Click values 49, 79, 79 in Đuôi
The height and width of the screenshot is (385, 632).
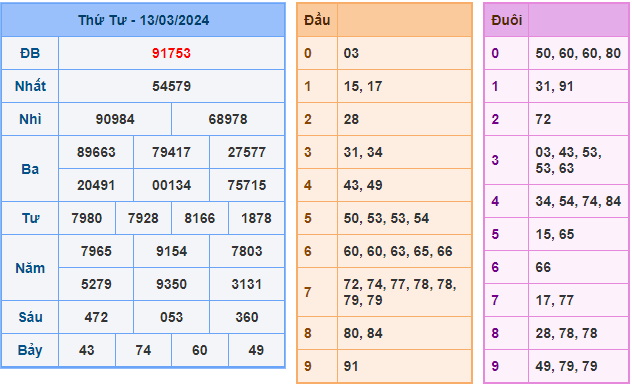566,367
